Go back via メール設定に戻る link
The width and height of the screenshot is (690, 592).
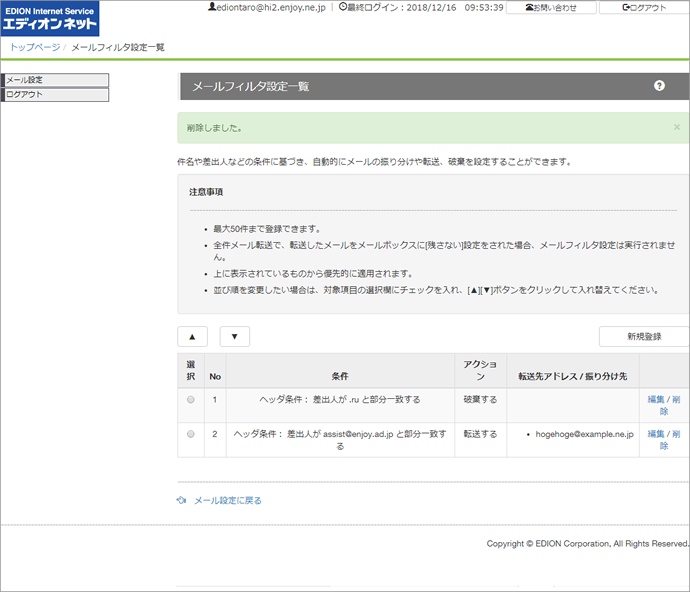[x=227, y=500]
